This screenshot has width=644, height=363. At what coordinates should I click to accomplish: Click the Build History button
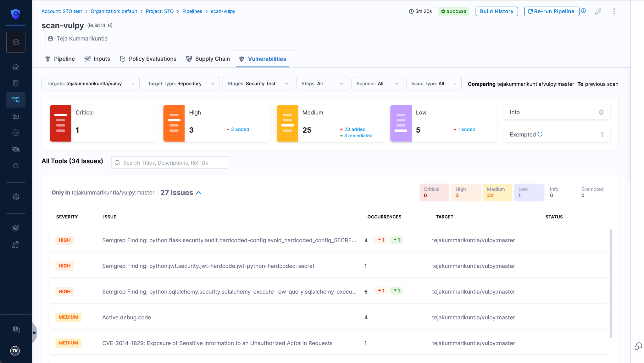(497, 11)
